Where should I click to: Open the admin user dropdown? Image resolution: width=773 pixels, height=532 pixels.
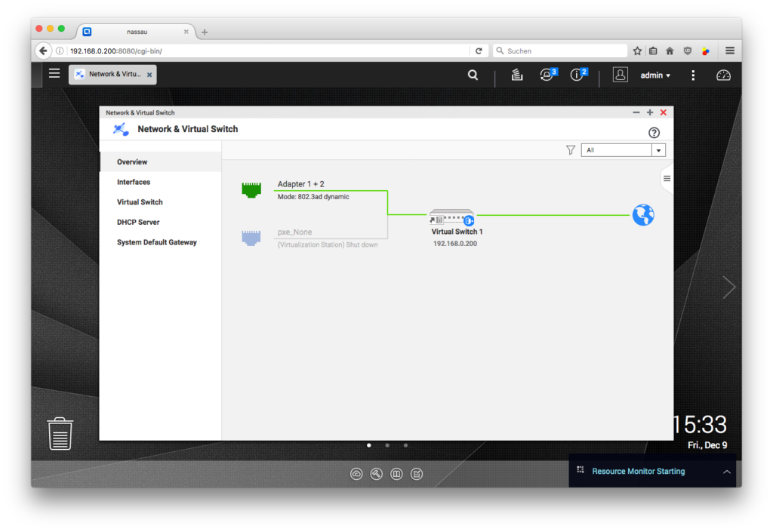(655, 75)
